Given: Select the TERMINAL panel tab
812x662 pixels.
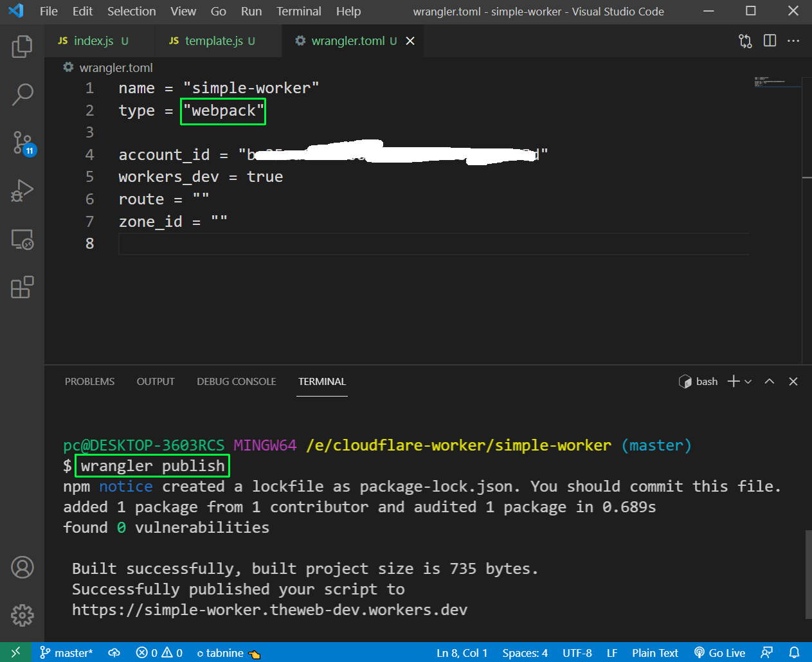Looking at the screenshot, I should (x=322, y=382).
